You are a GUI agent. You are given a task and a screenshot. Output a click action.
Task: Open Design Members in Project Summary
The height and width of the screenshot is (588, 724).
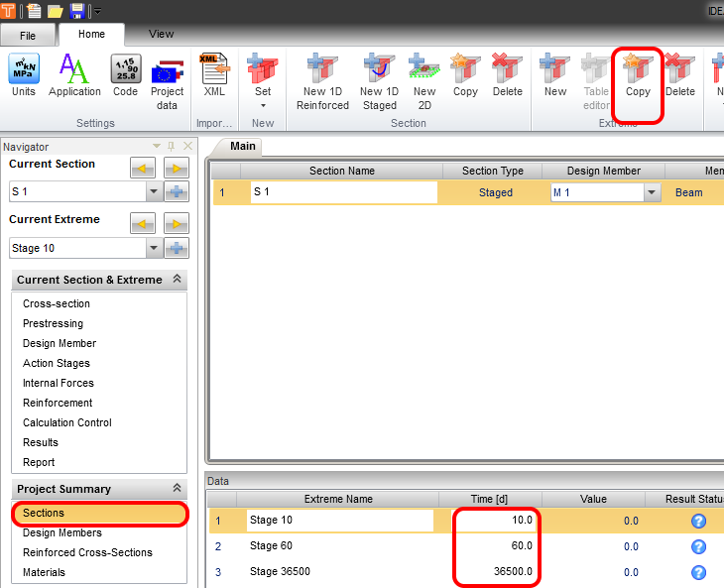click(62, 532)
